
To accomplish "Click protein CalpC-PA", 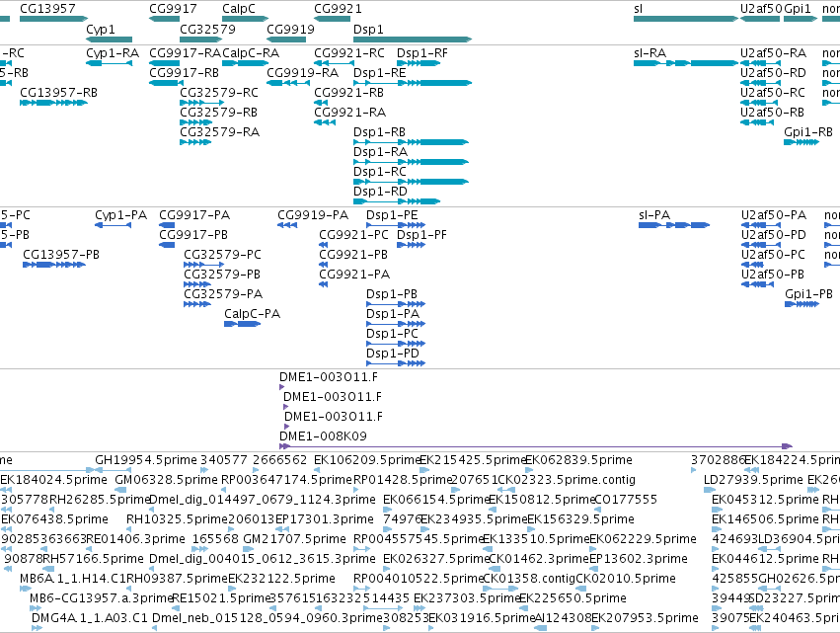I will pyautogui.click(x=242, y=324).
